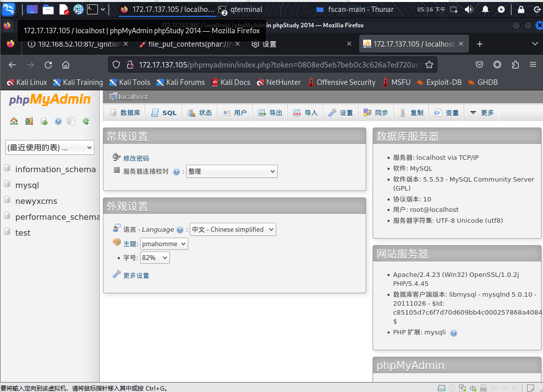Click the notification bell in system tray
543x392 pixels.
pos(485,9)
